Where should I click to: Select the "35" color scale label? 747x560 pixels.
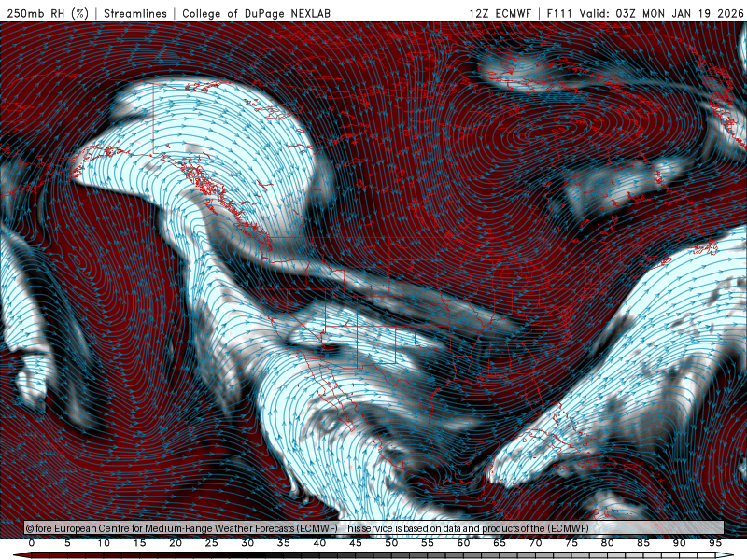tap(284, 543)
